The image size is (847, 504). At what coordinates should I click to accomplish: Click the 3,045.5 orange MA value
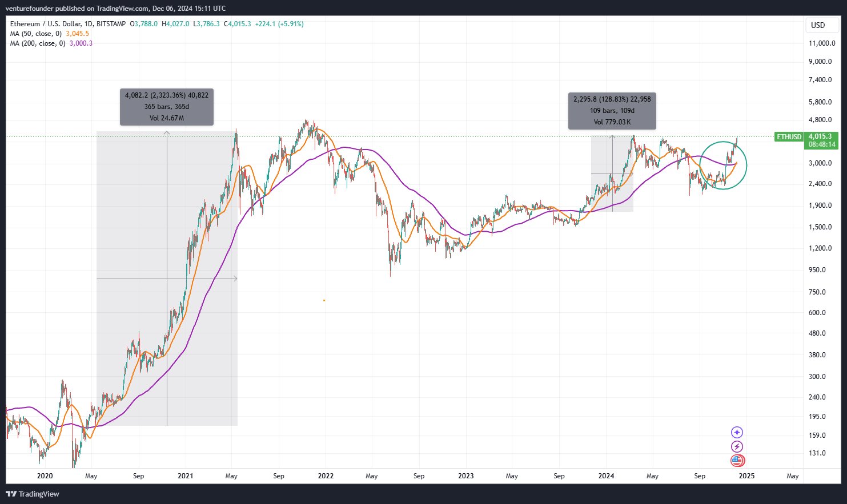click(77, 34)
